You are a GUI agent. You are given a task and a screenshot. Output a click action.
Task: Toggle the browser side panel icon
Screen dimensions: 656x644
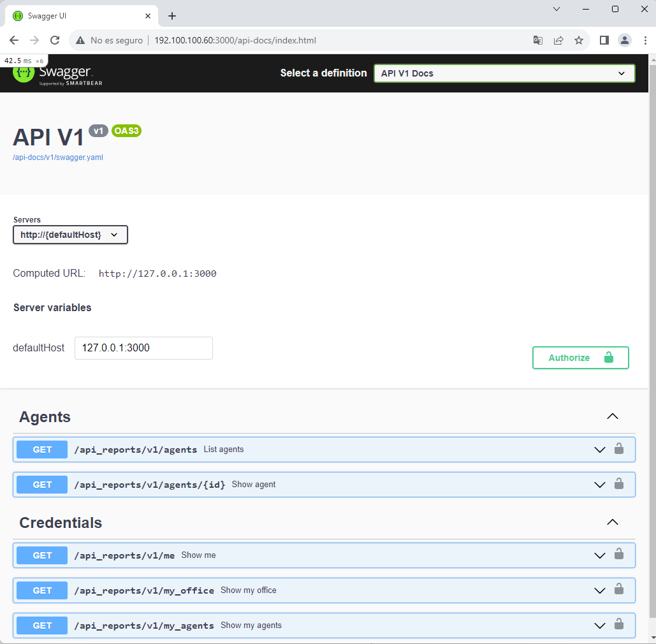[604, 40]
